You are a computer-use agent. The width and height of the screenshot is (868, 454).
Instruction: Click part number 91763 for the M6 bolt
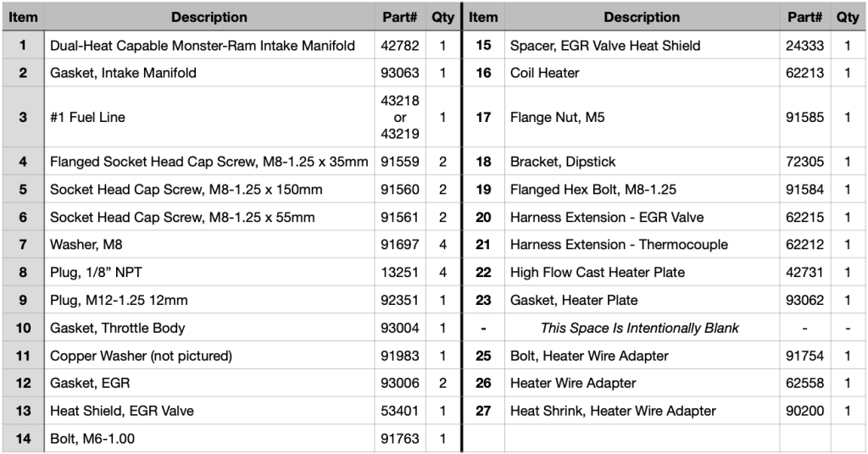[400, 439]
